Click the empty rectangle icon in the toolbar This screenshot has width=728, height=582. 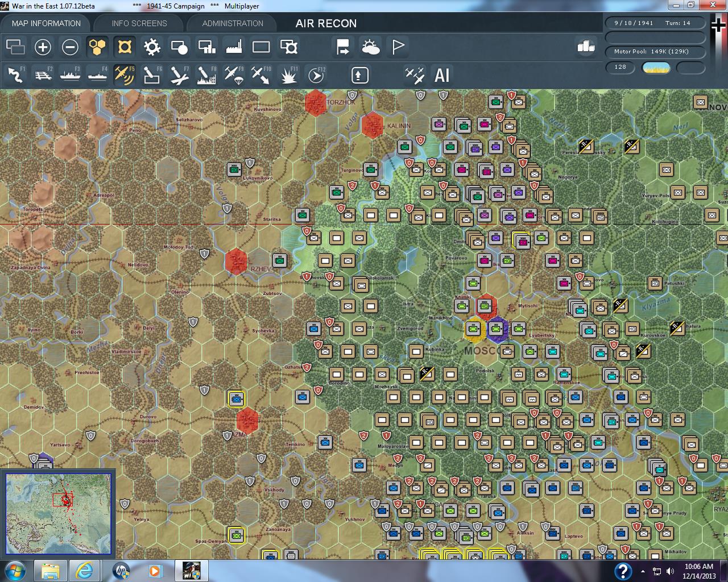[x=261, y=47]
